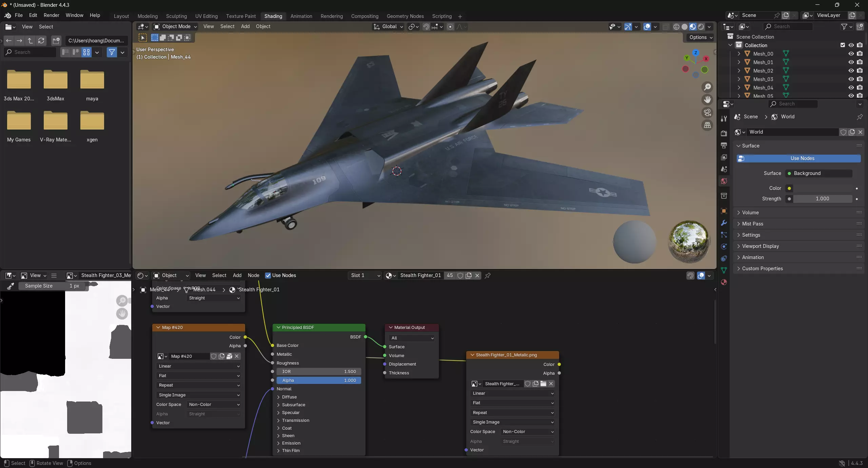The height and width of the screenshot is (468, 868).
Task: Select wireframe viewport shading
Action: (x=676, y=27)
